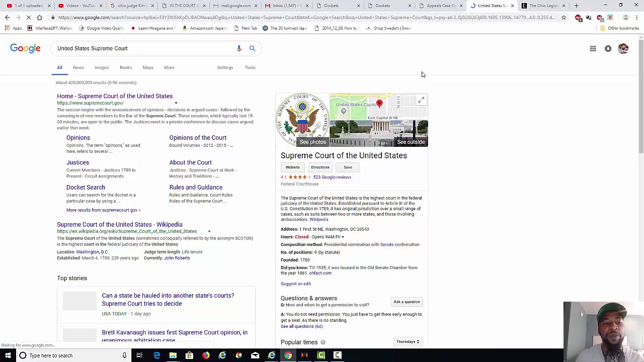Launch Microsoft Edge from taskbar
This screenshot has width=644, height=362.
[x=156, y=355]
